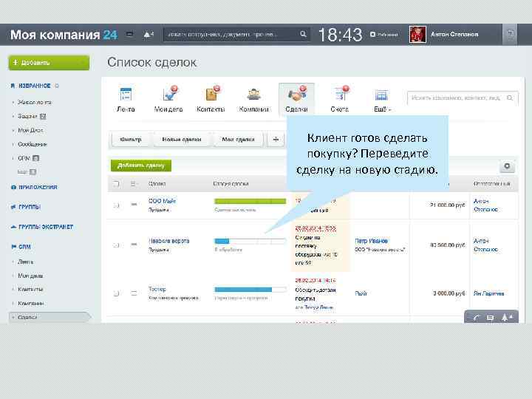Click the icon at header far right
The image size is (532, 399).
point(510,34)
